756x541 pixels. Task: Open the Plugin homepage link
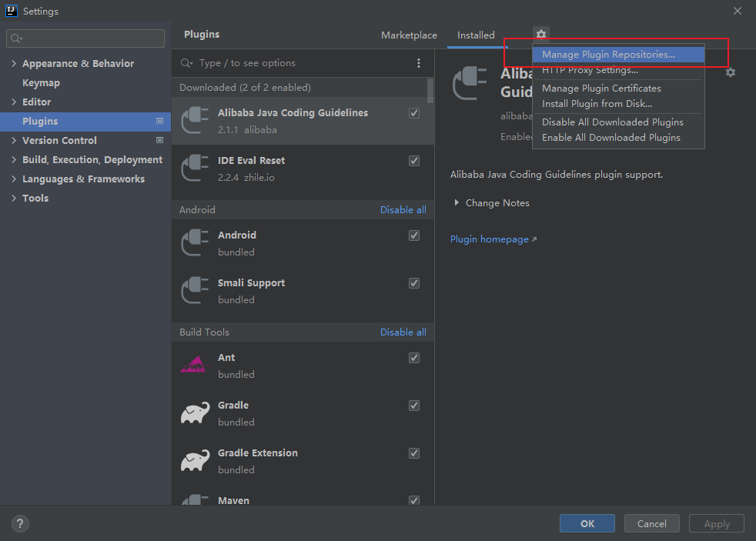click(x=490, y=239)
